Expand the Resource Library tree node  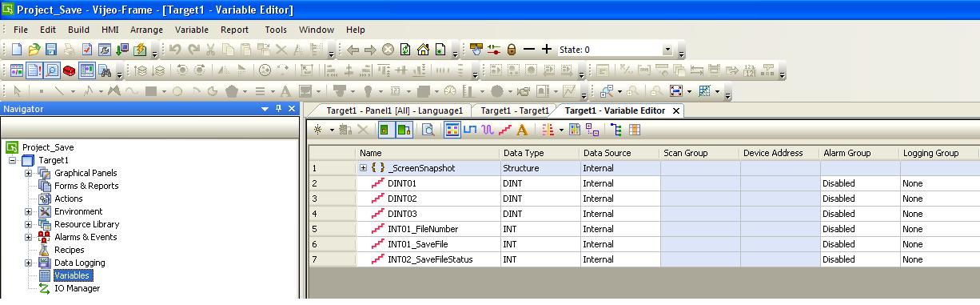point(29,224)
